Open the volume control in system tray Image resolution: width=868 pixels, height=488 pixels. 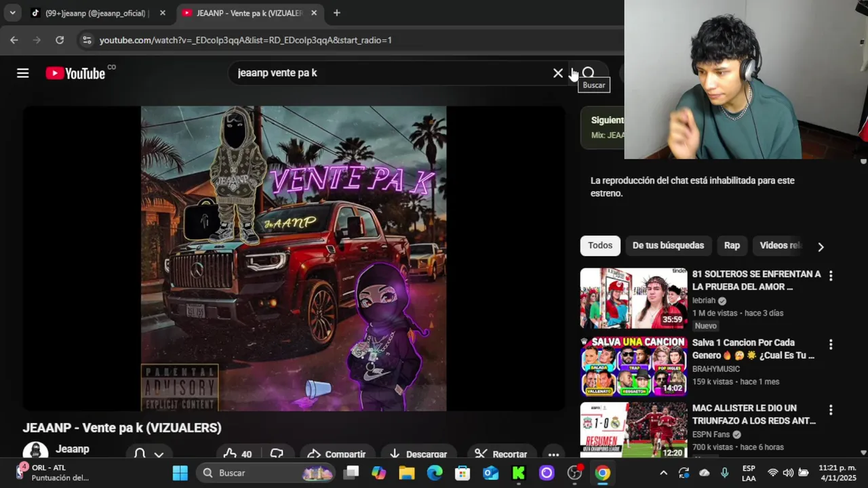788,473
